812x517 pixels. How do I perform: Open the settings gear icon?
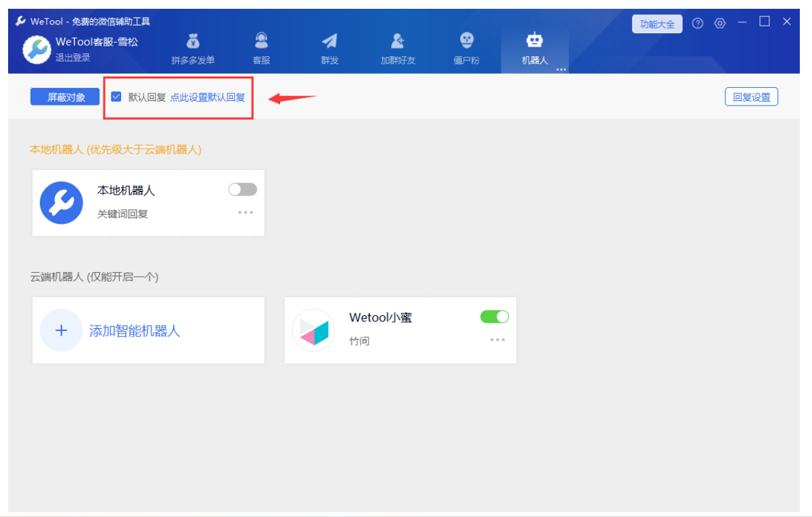click(720, 23)
